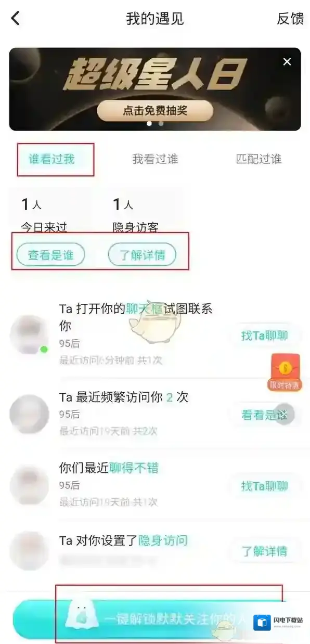Tap the back arrow icon
The width and height of the screenshot is (310, 644).
coord(16,19)
